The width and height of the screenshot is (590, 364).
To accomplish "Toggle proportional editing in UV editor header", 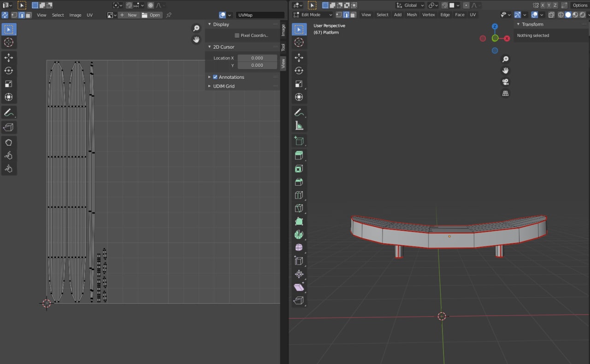I will point(151,5).
